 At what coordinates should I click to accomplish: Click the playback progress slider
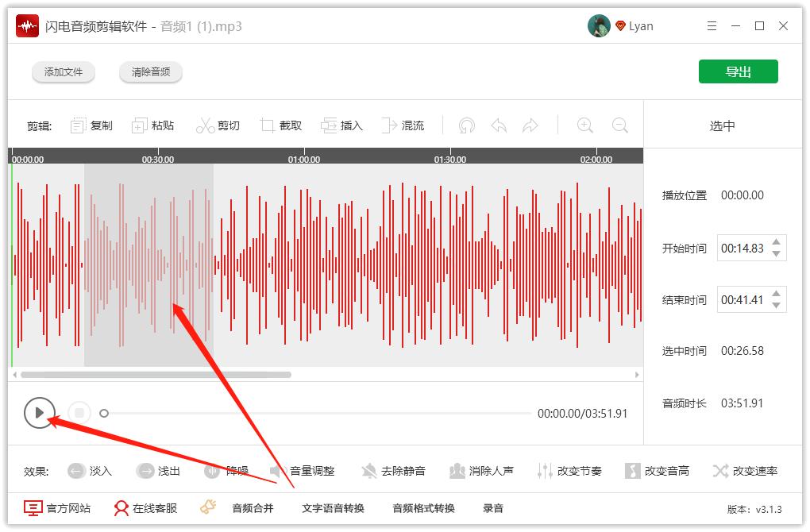pos(318,414)
